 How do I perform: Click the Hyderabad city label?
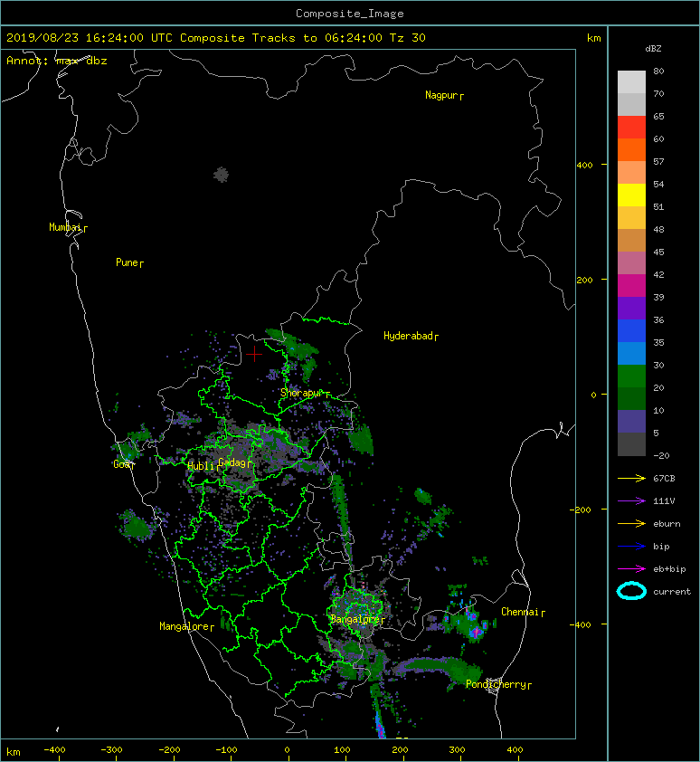(x=408, y=336)
